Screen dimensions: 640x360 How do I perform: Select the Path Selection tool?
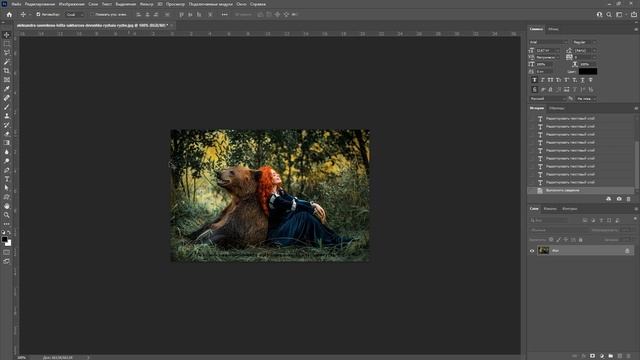click(7, 188)
